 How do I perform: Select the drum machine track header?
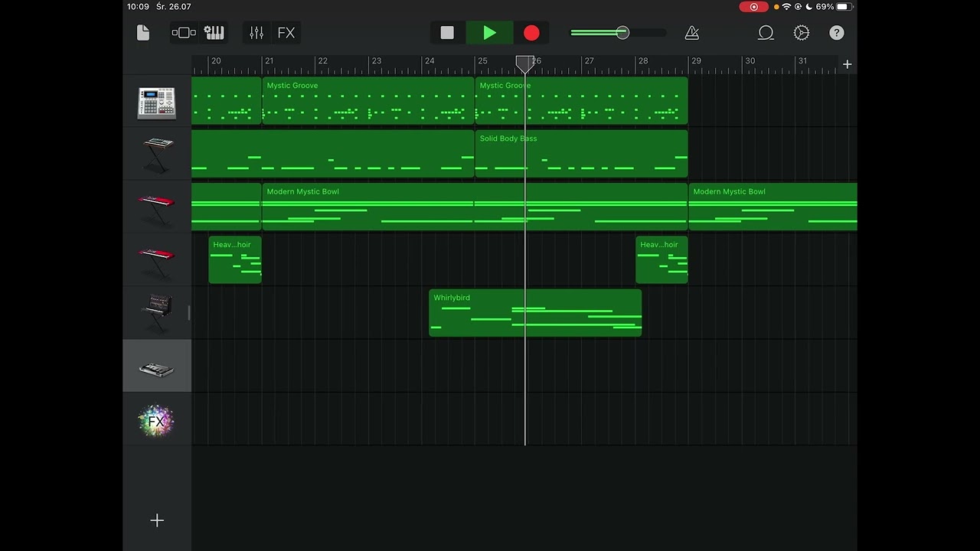(157, 103)
